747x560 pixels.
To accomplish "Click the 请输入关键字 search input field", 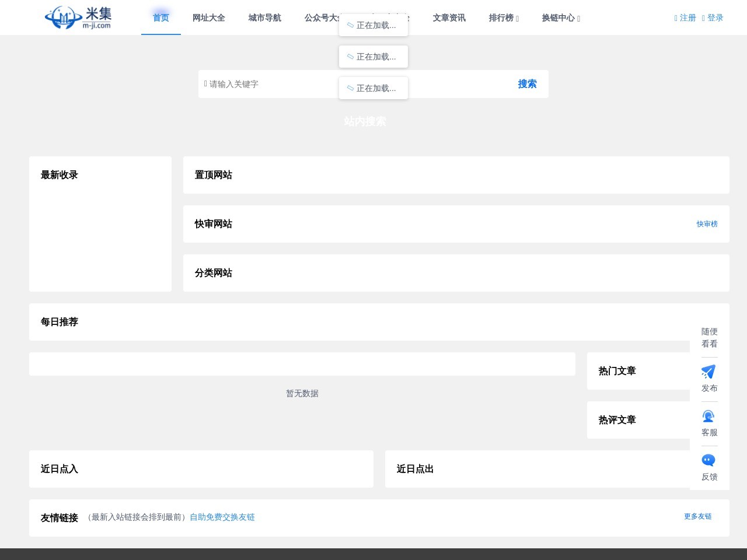I will [x=268, y=84].
